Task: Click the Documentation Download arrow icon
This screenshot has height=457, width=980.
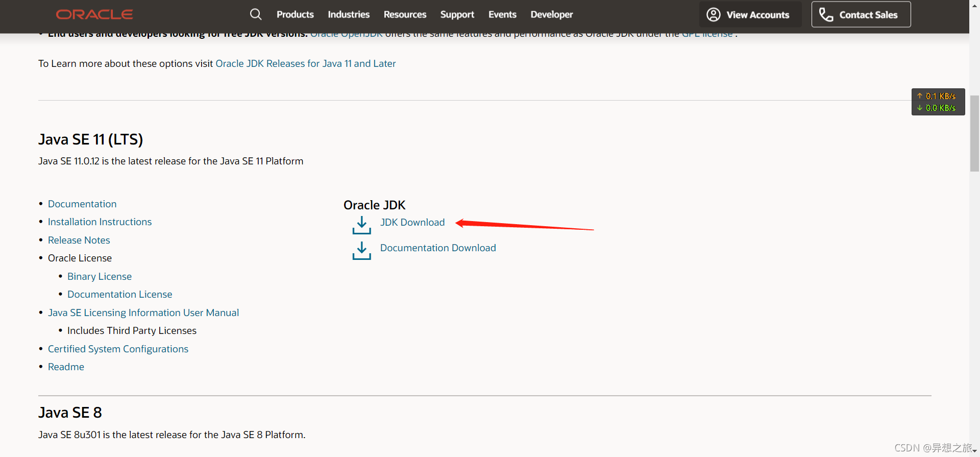Action: (361, 250)
